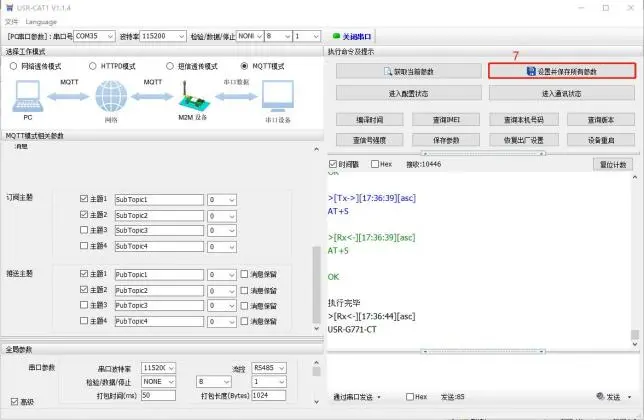Open the File menu
This screenshot has width=644, height=420.
click(x=12, y=22)
